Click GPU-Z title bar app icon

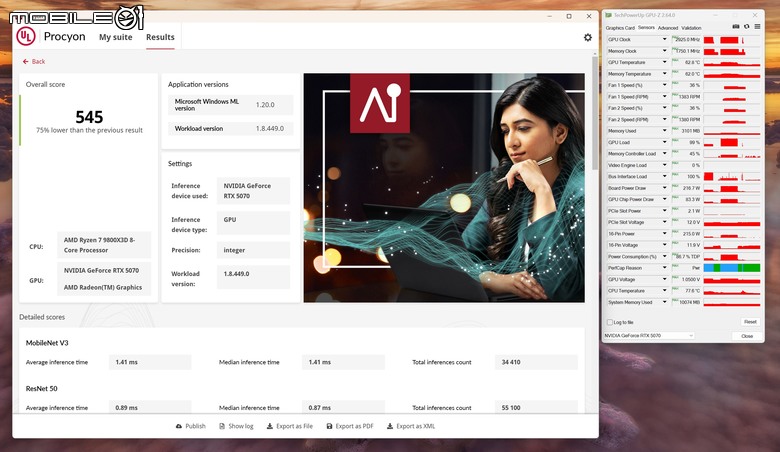pos(608,15)
